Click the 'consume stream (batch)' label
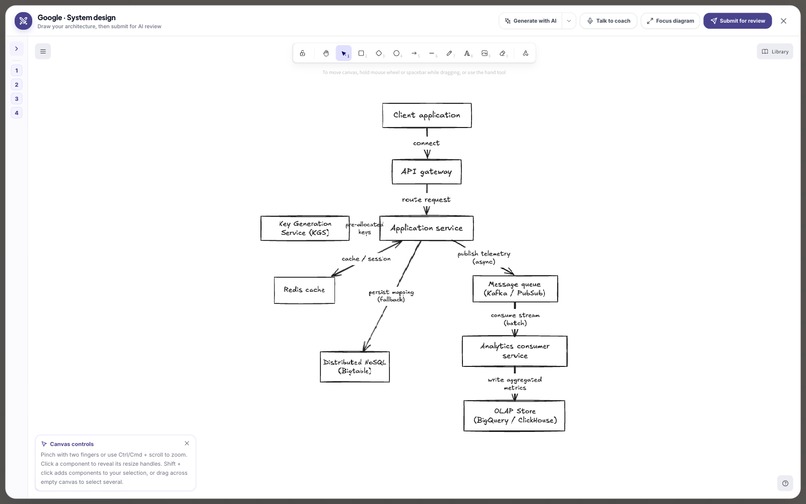 click(x=515, y=319)
